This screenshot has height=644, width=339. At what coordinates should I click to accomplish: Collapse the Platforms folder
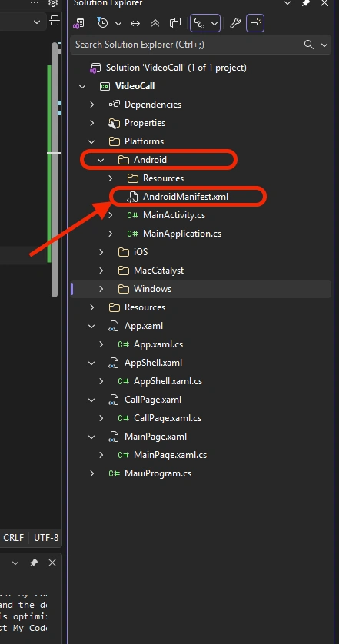[x=91, y=141]
